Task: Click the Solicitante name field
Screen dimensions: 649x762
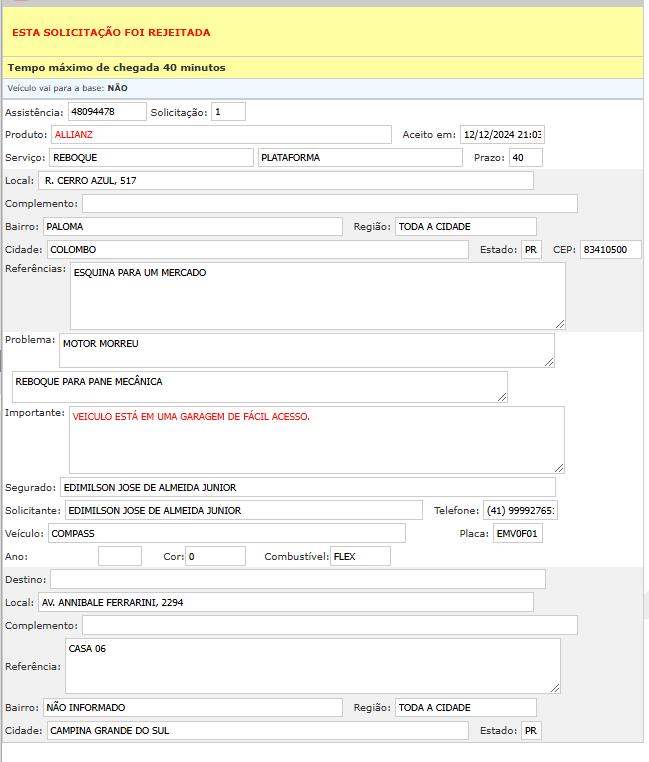Action: click(x=244, y=510)
